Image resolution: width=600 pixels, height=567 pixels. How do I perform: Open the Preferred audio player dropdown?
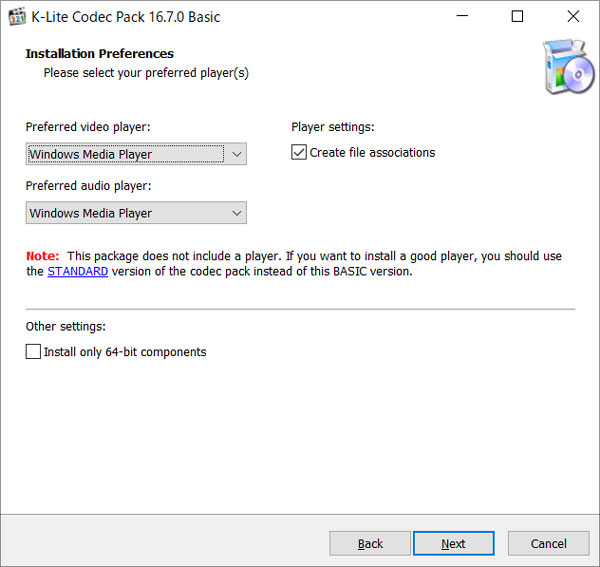tap(136, 213)
